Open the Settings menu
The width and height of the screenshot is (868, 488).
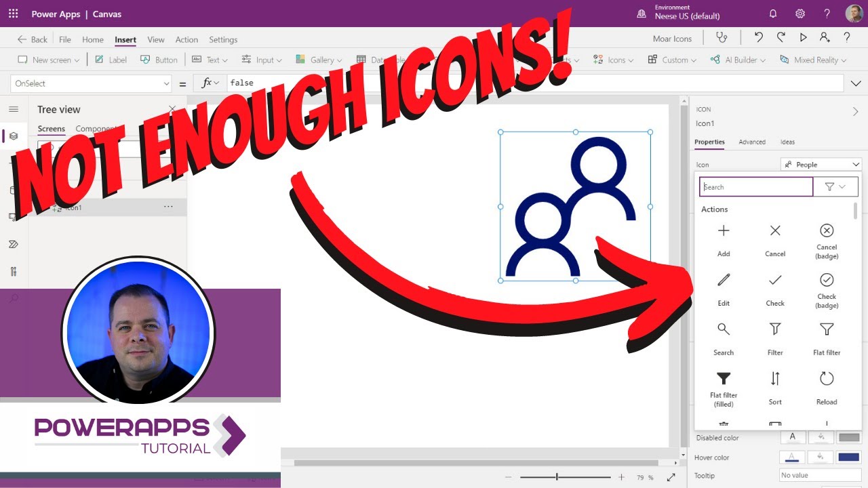click(223, 39)
